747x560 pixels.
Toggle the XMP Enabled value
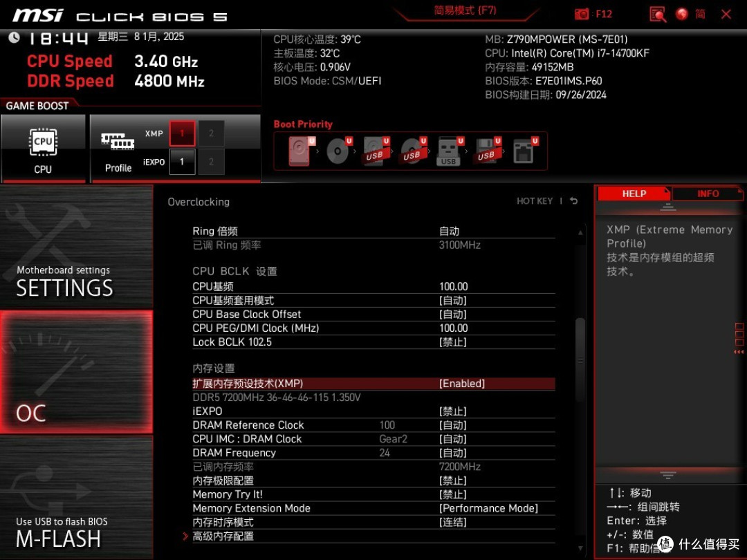pyautogui.click(x=461, y=384)
